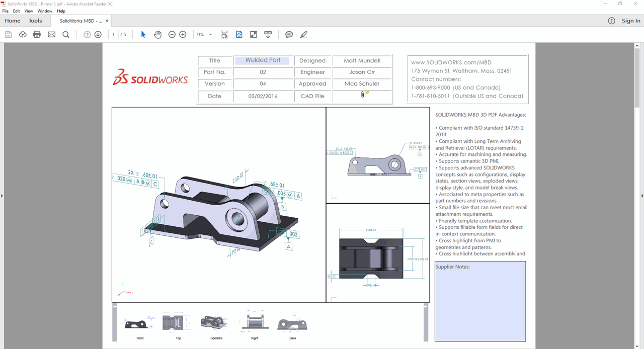
Task: Go to the next page arrow
Action: pos(98,35)
